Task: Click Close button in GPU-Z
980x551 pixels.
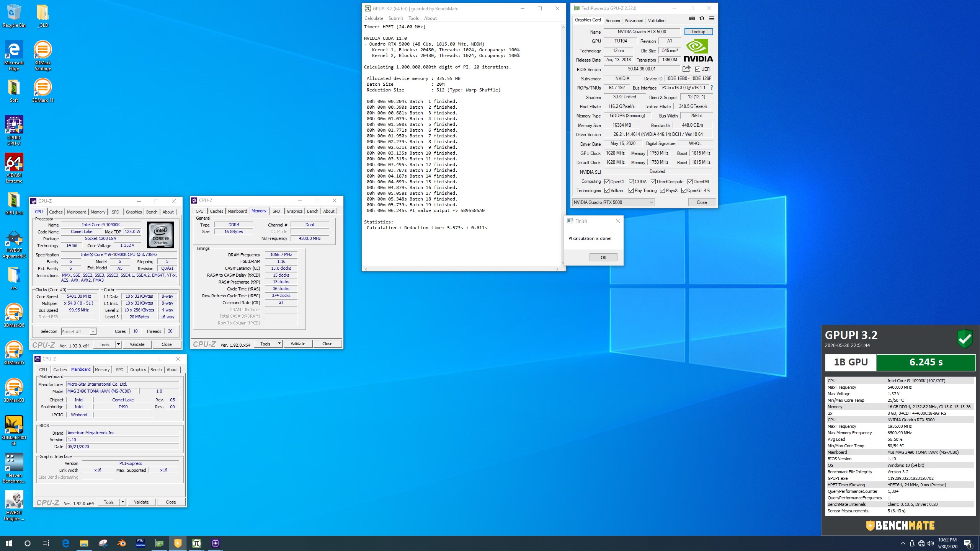Action: click(x=702, y=202)
